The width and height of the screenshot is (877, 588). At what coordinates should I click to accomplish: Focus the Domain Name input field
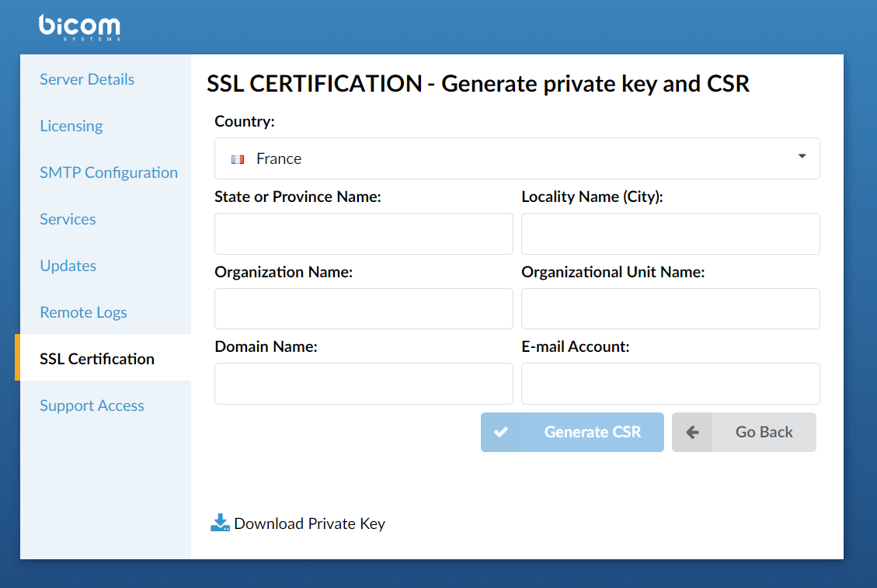point(364,384)
